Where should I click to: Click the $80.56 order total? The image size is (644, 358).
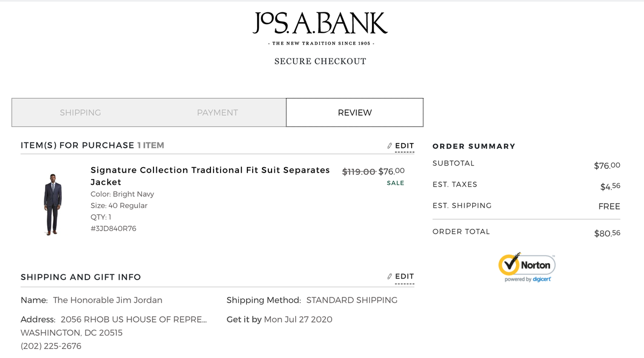click(x=608, y=234)
